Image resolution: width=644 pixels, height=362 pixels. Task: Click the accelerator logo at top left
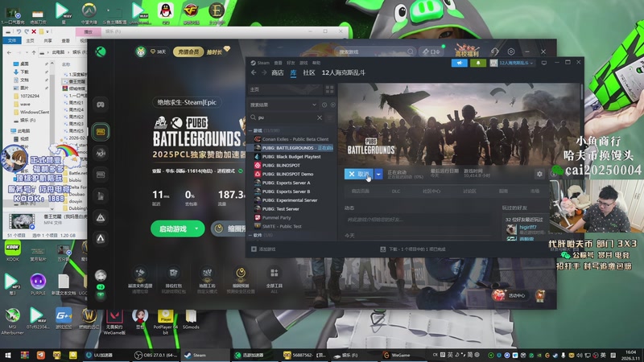tap(101, 51)
